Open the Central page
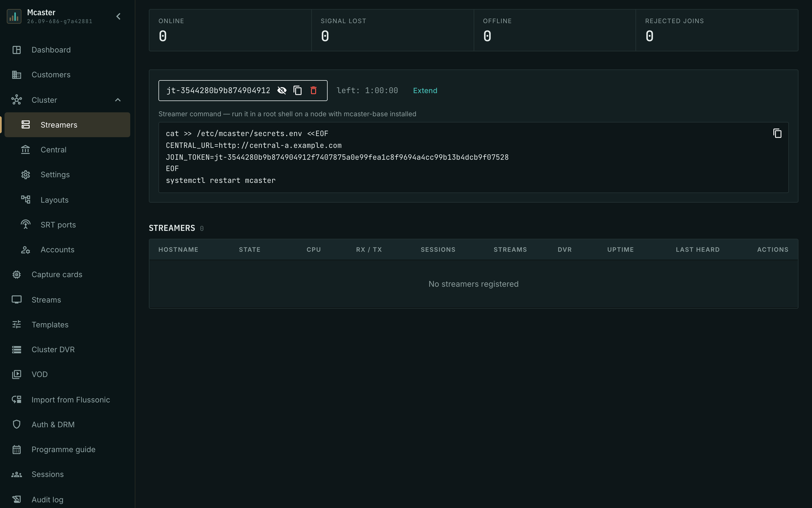Image resolution: width=812 pixels, height=508 pixels. (x=67, y=150)
